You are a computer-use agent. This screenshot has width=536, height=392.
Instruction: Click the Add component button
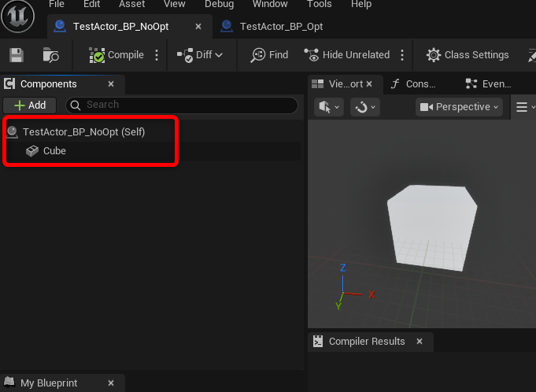pos(30,105)
